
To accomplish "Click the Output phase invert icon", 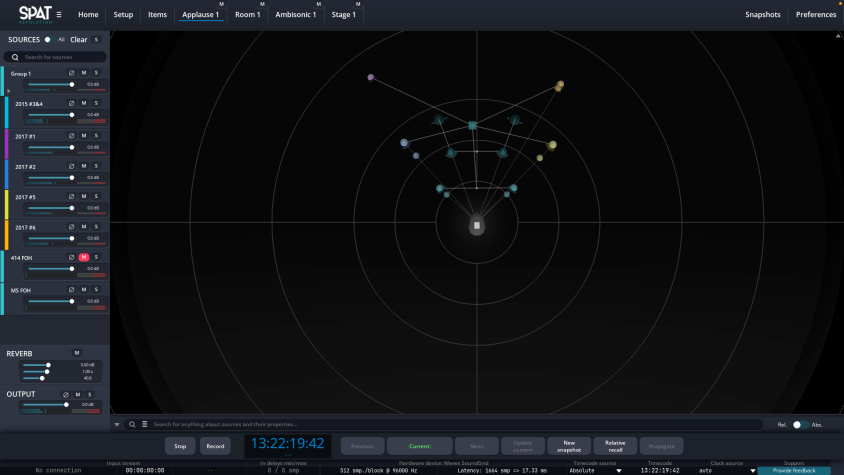I will point(66,395).
